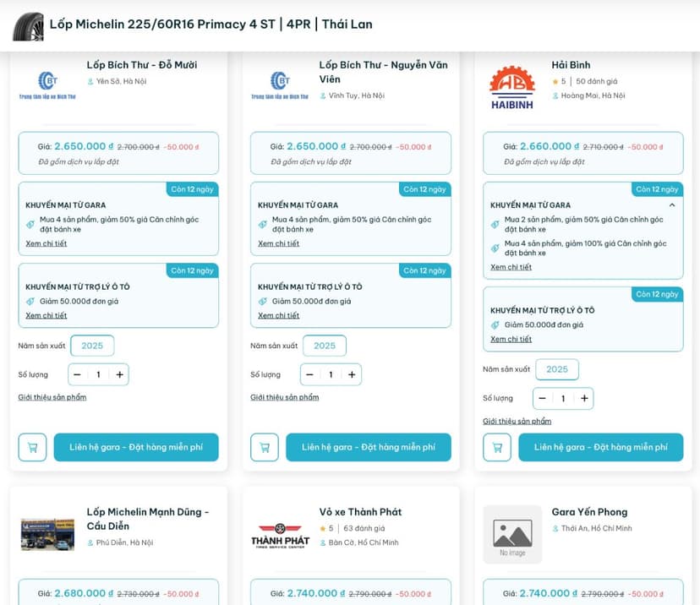
Task: Click price 2.680.000 đ on Mạnh Dũng
Action: (84, 593)
